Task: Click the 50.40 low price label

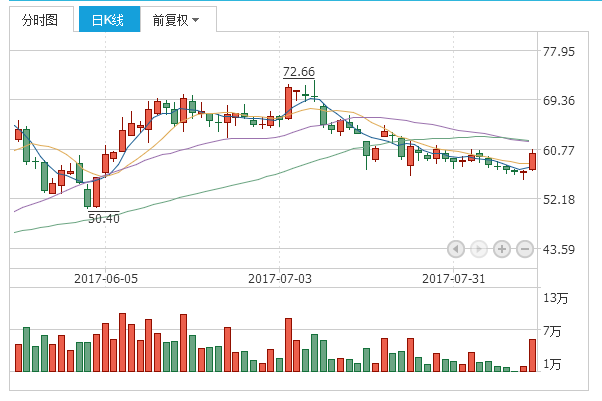Action: (x=103, y=218)
